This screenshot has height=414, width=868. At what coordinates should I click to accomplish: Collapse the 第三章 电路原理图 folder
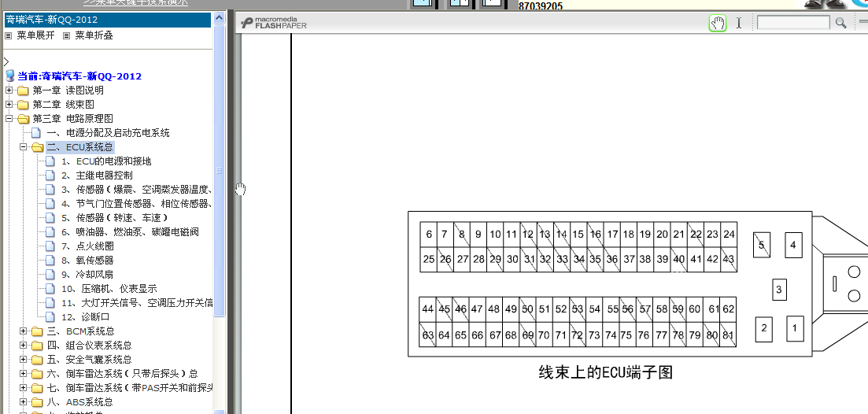[9, 118]
